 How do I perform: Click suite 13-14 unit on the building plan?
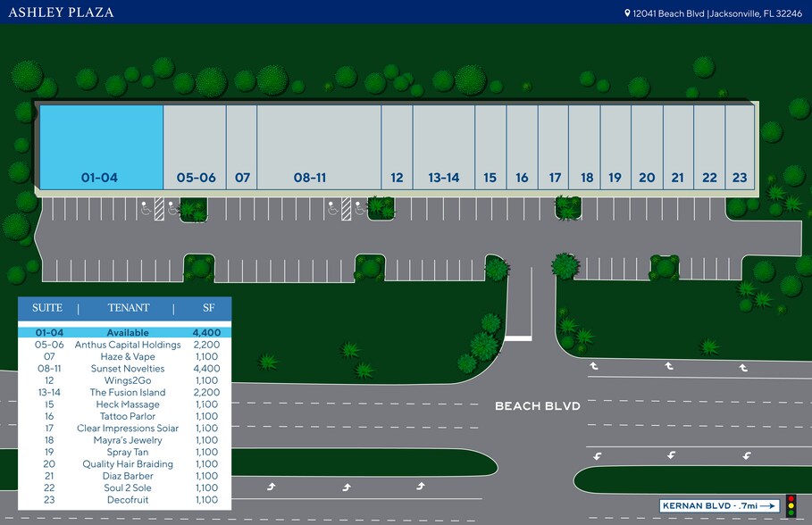coord(443,147)
